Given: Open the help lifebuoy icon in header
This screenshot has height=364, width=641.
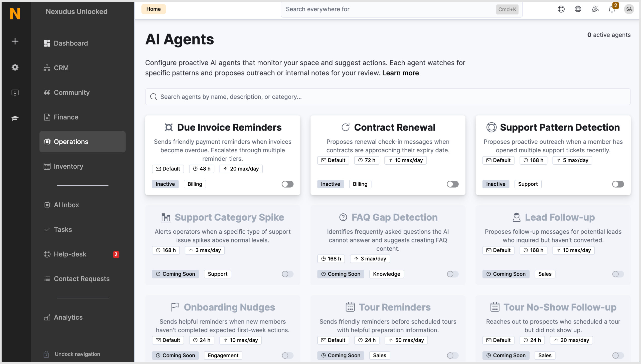Looking at the screenshot, I should (561, 9).
